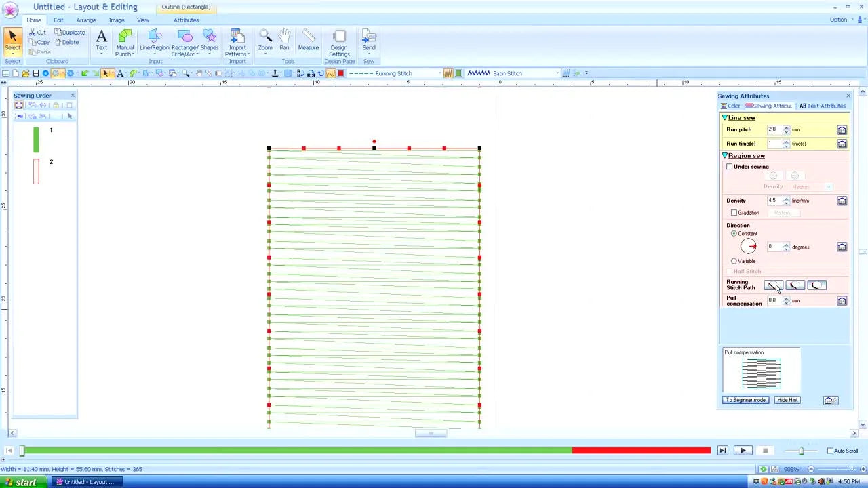Open the Satin Stitch region type dropdown
Image resolution: width=868 pixels, height=488 pixels.
(557, 73)
